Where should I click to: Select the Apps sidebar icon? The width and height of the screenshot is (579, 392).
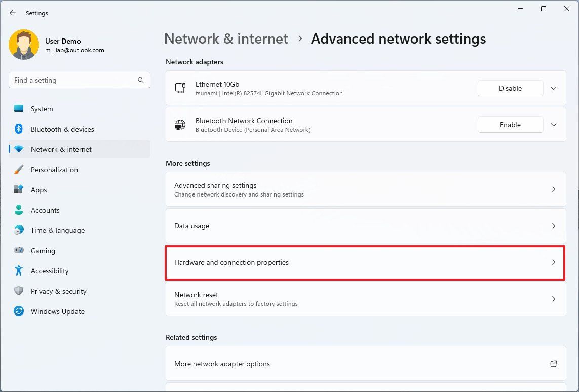click(x=18, y=190)
